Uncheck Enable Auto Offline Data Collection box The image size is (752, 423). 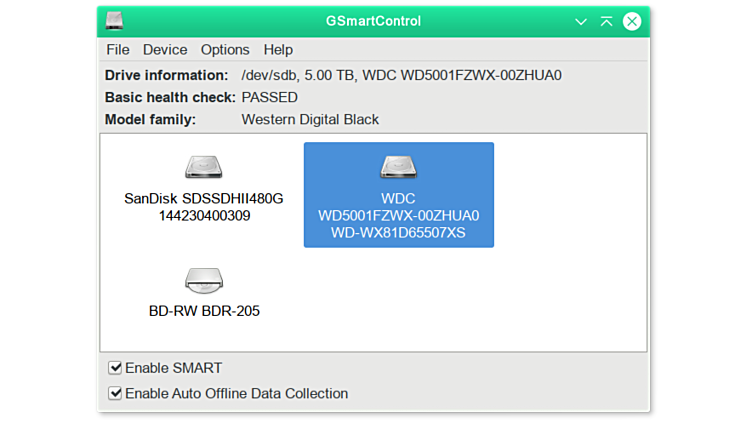(116, 393)
